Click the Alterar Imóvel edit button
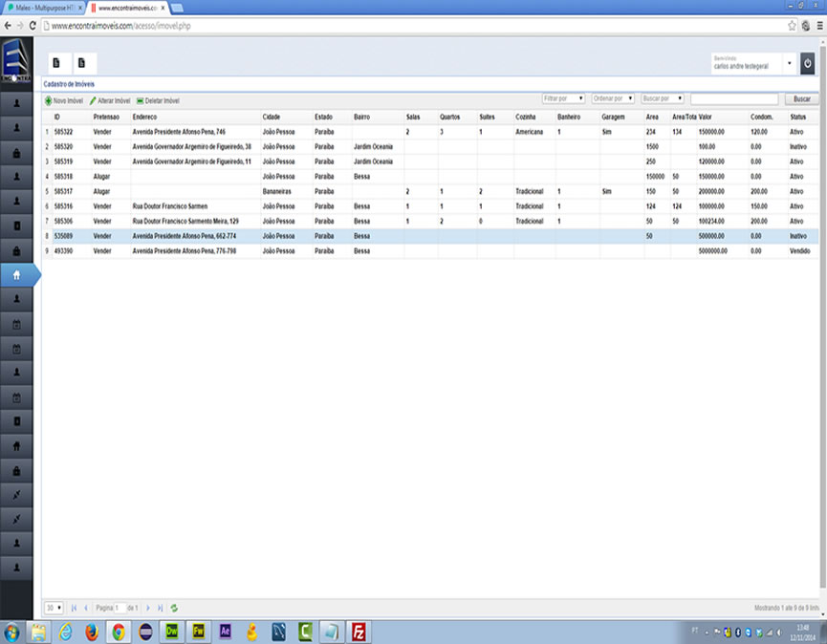 coord(110,100)
